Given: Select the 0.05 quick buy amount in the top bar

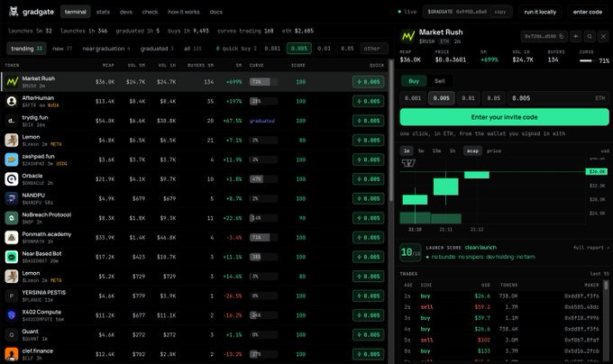Looking at the screenshot, I should (347, 49).
